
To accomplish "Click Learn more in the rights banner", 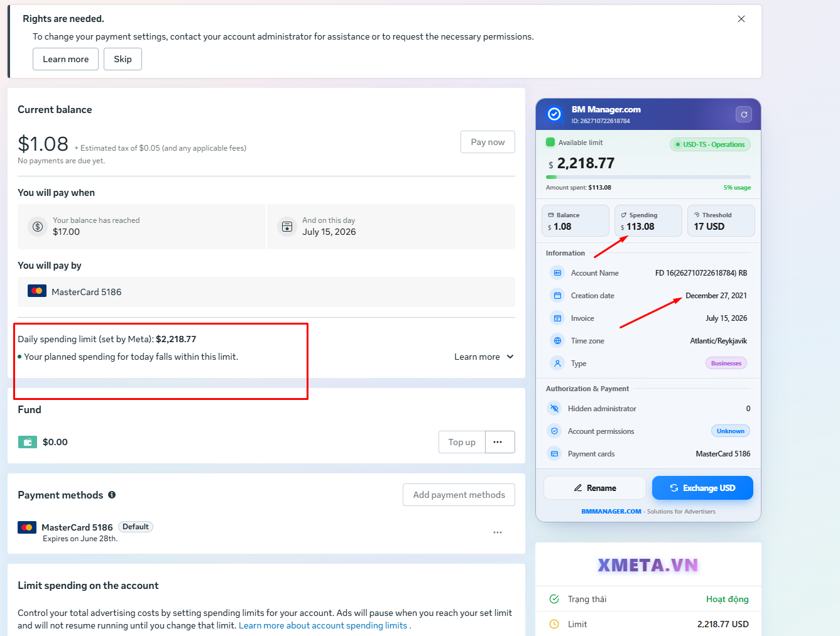I will coord(65,59).
